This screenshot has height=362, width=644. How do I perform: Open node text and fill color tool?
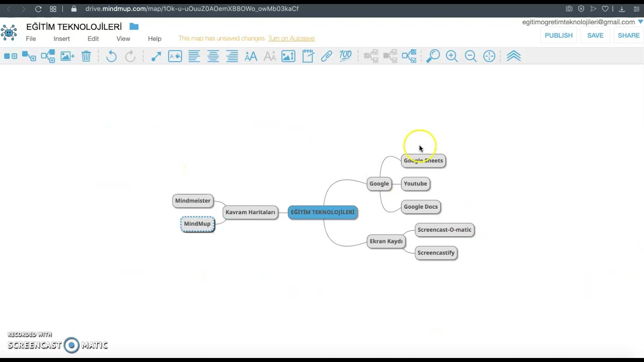pos(175,56)
